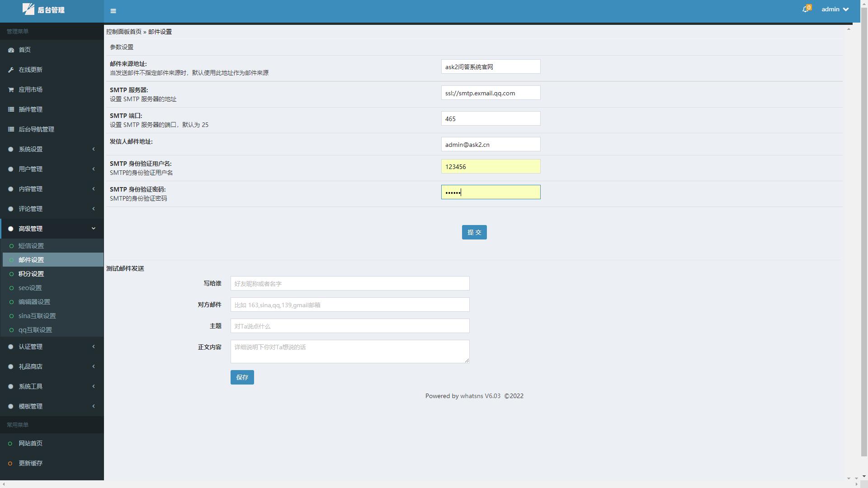Open the 短信设置 submenu item
The height and width of the screenshot is (488, 868).
pos(31,246)
